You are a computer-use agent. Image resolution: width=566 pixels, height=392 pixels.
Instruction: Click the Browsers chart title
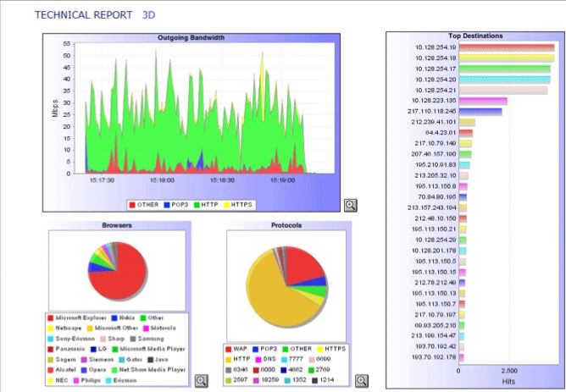coord(117,225)
